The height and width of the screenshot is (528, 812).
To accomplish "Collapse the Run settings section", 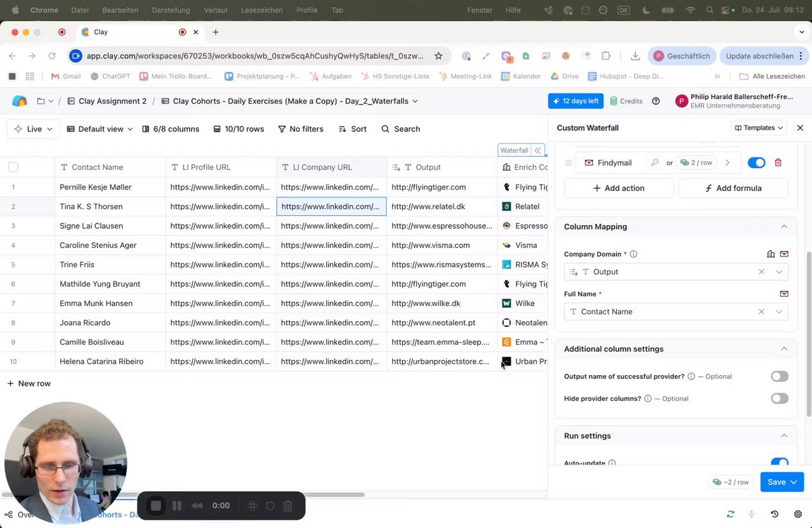I will pos(784,436).
